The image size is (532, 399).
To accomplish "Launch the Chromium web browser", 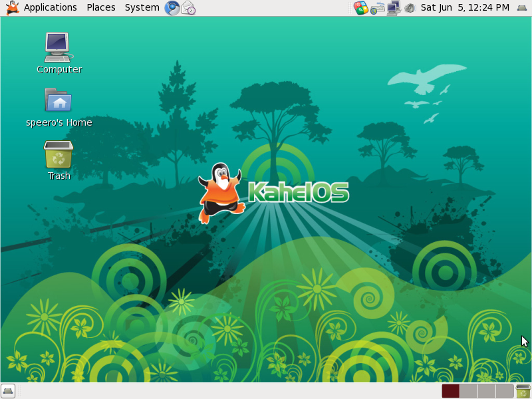I will point(172,7).
